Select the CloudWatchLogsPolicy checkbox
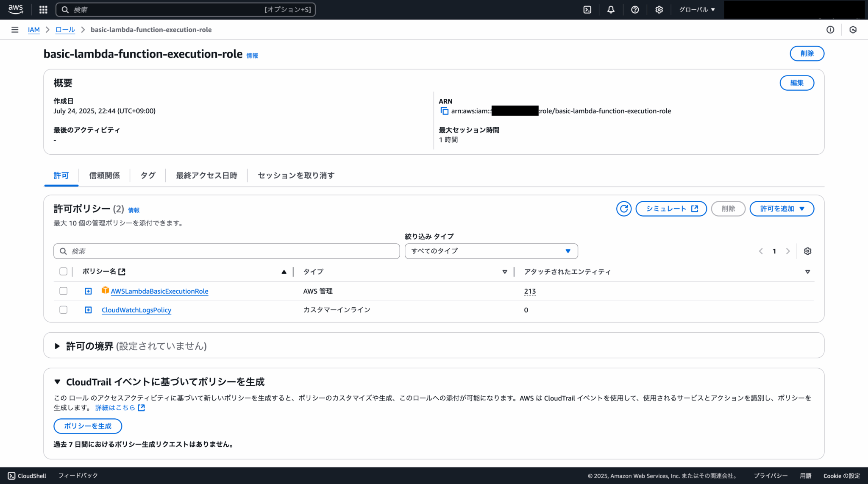The image size is (868, 484). point(64,309)
